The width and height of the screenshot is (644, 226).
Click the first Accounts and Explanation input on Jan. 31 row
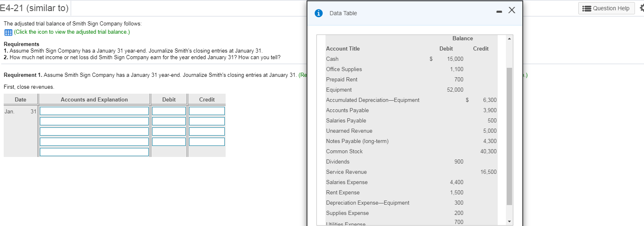click(94, 111)
